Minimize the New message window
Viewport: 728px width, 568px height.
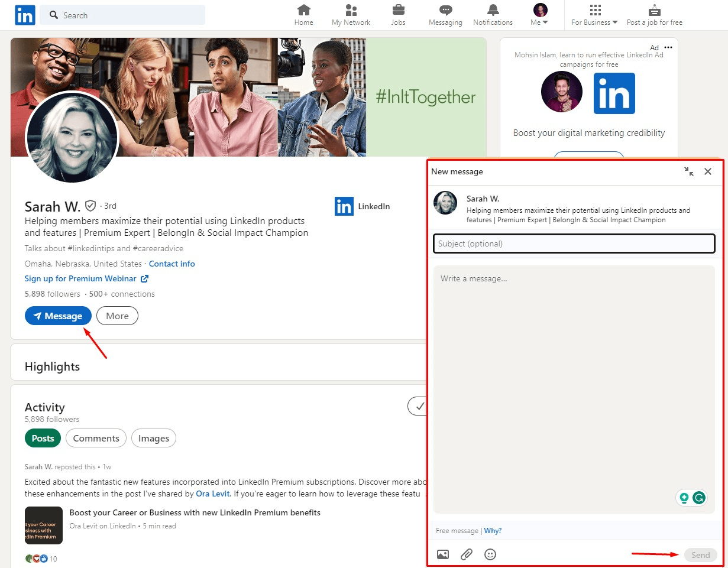pos(689,171)
